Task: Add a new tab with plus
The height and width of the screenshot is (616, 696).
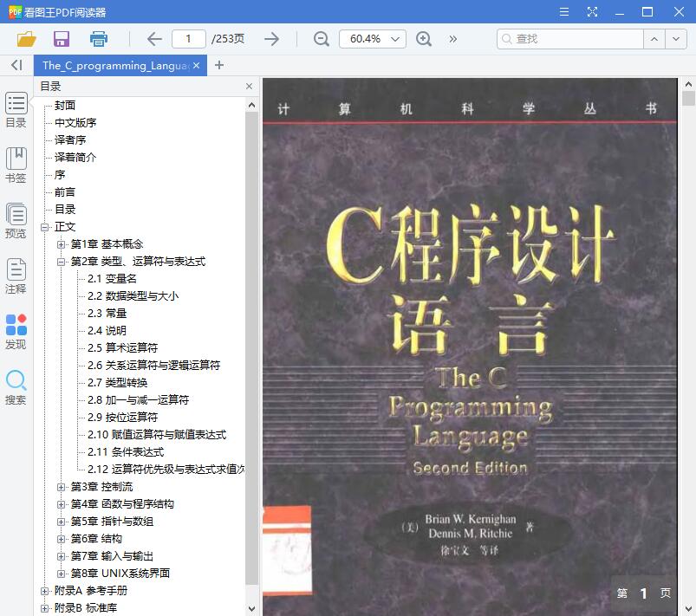Action: pyautogui.click(x=218, y=65)
